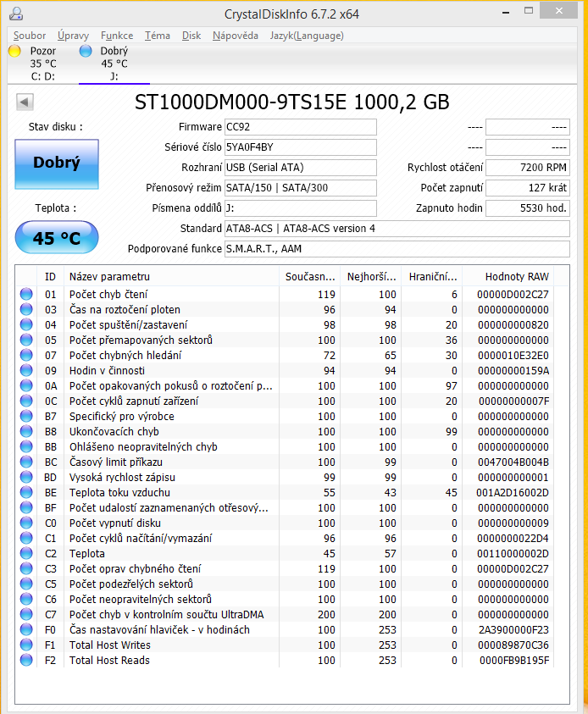Click the Písmena oddílů field J:
Screen dimensions: 588x714
[x=301, y=208]
